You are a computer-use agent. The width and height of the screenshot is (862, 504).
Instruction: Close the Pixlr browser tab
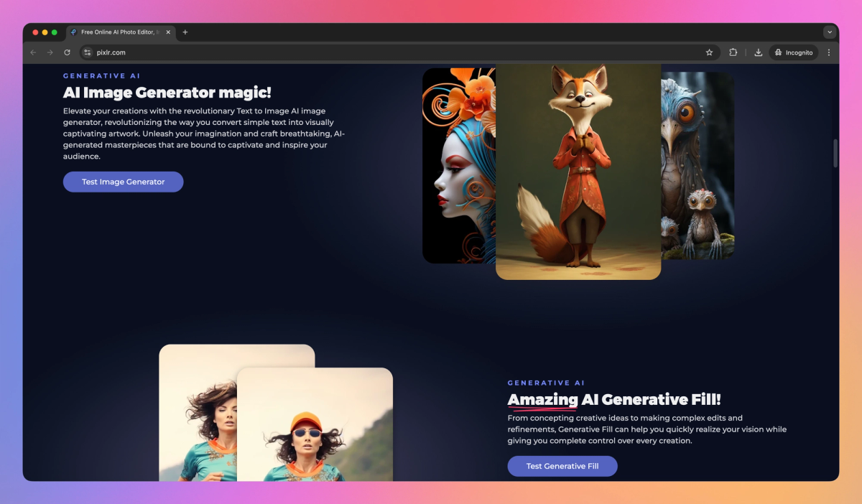(168, 32)
